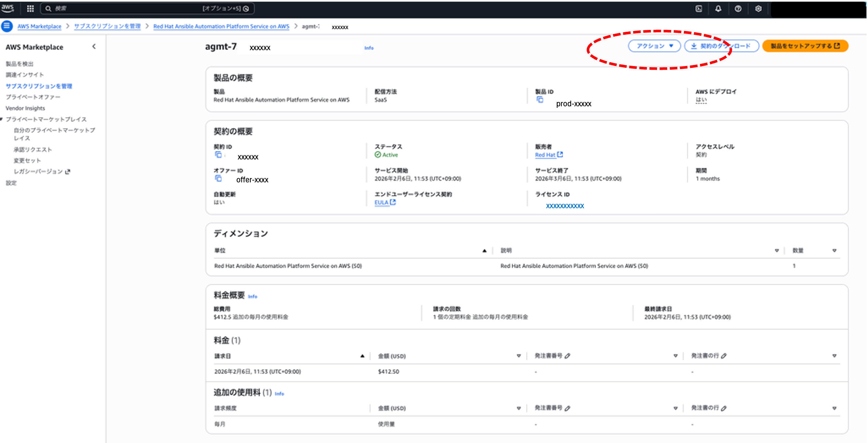Open the help question mark icon
Screen dimensions: 868x443
738,8
